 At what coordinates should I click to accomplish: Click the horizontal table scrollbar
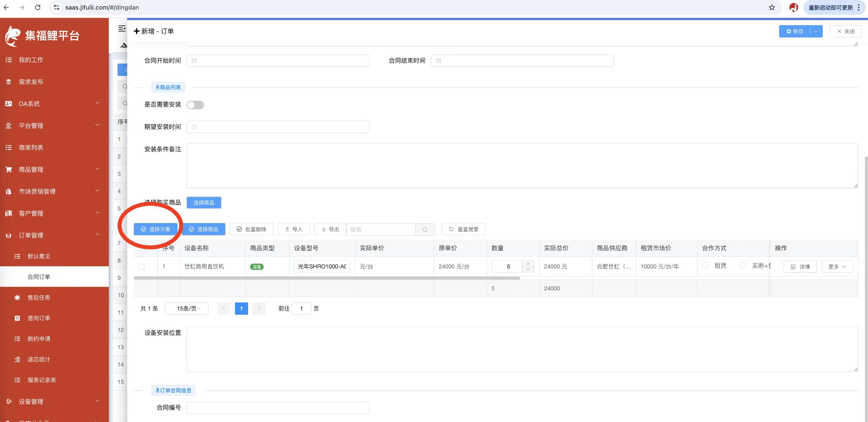click(327, 278)
